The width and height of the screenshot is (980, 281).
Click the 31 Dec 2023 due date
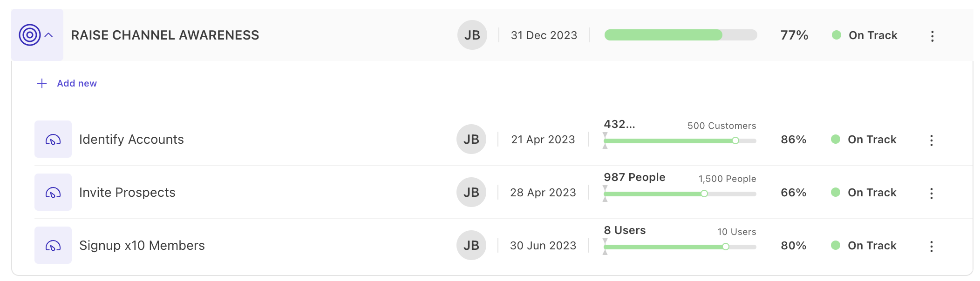point(544,35)
